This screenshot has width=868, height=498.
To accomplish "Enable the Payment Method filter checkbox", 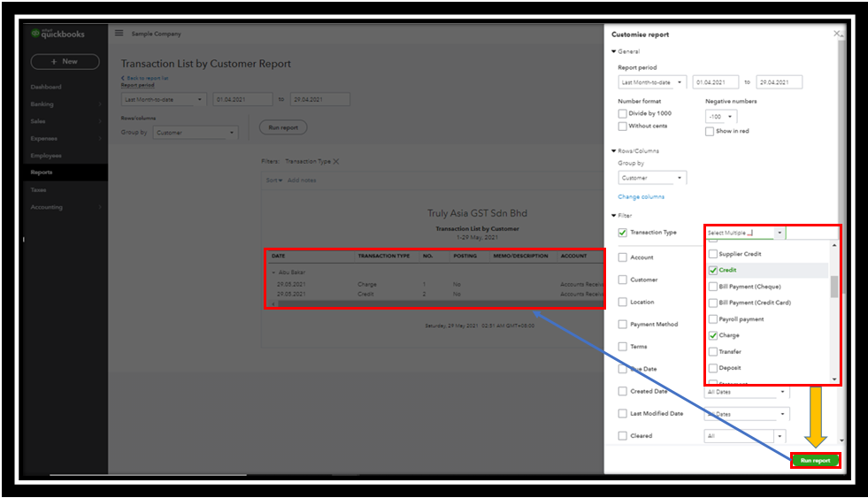I will tap(623, 325).
